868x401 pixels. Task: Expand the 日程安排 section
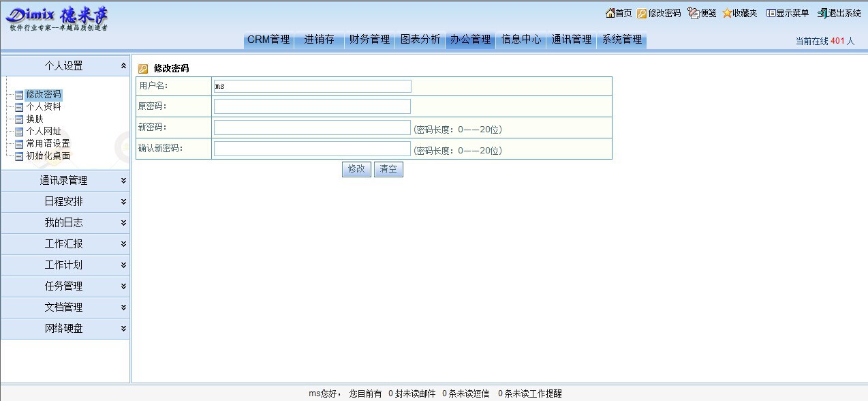pyautogui.click(x=123, y=202)
